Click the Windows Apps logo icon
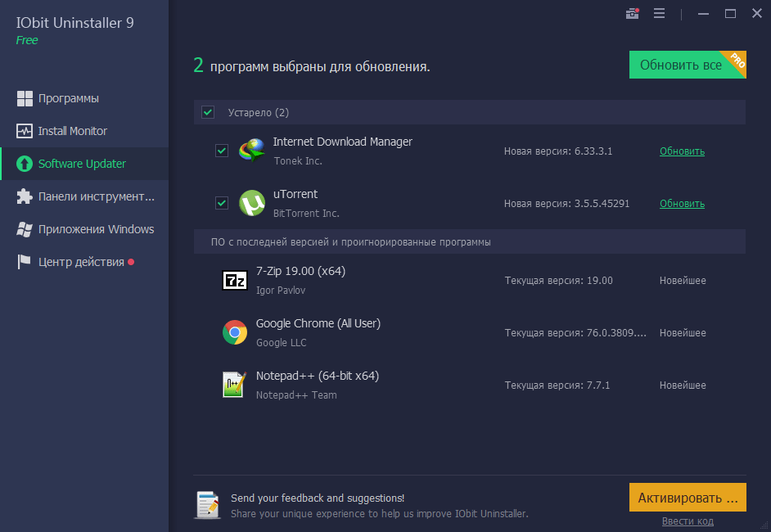The width and height of the screenshot is (771, 532). [x=25, y=229]
